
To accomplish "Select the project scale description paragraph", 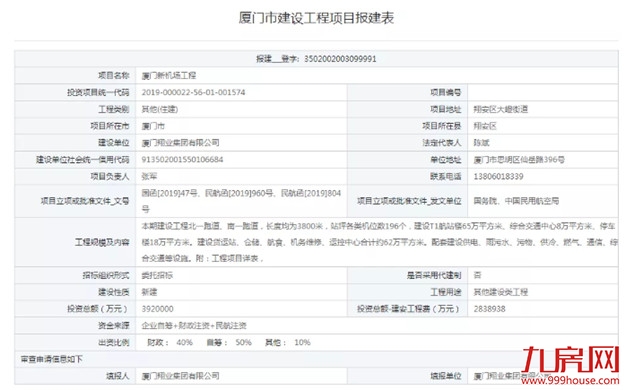I will pos(379,242).
